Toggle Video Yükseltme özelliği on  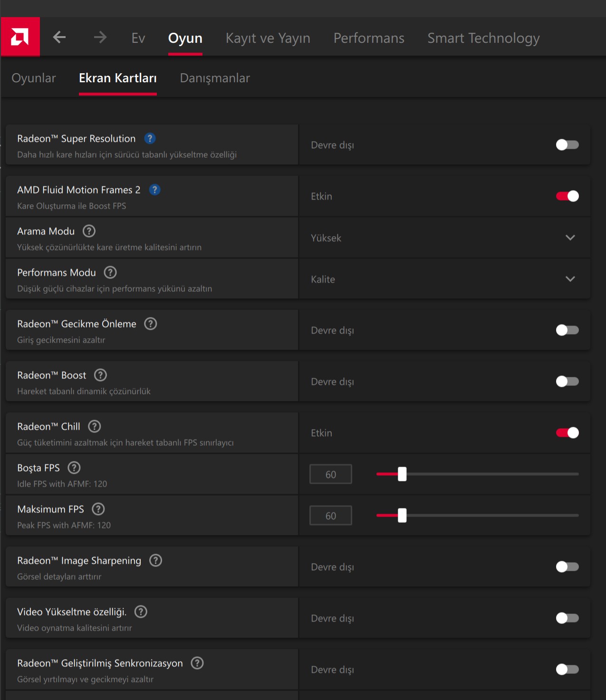567,618
